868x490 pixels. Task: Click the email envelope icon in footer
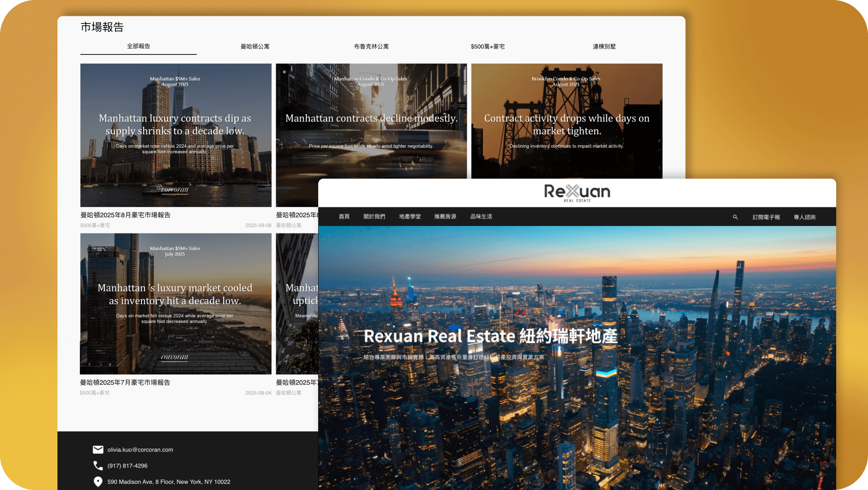point(98,450)
